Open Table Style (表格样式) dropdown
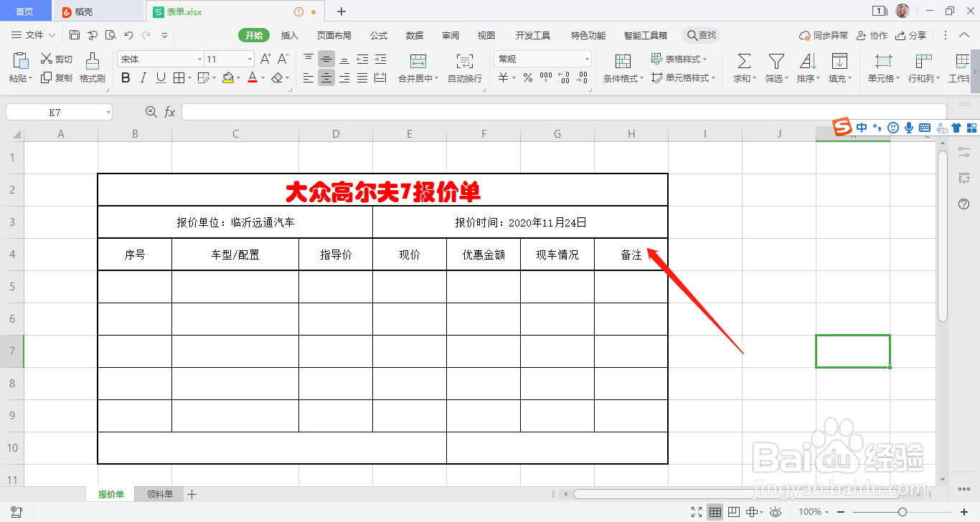Image resolution: width=980 pixels, height=522 pixels. tap(679, 59)
